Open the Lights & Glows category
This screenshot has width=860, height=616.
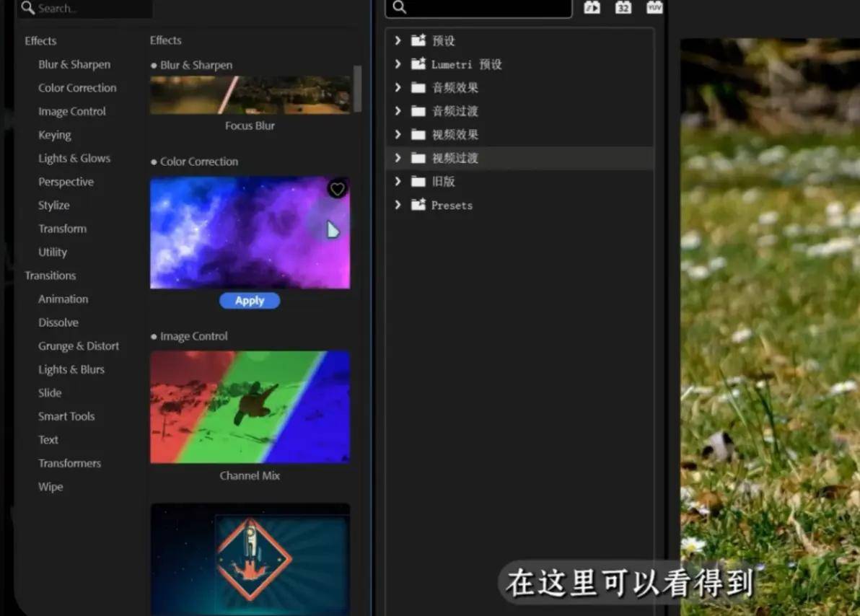click(x=74, y=158)
